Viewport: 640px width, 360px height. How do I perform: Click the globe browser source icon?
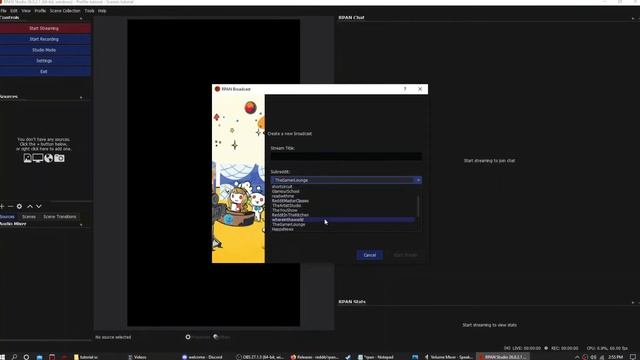(x=49, y=158)
